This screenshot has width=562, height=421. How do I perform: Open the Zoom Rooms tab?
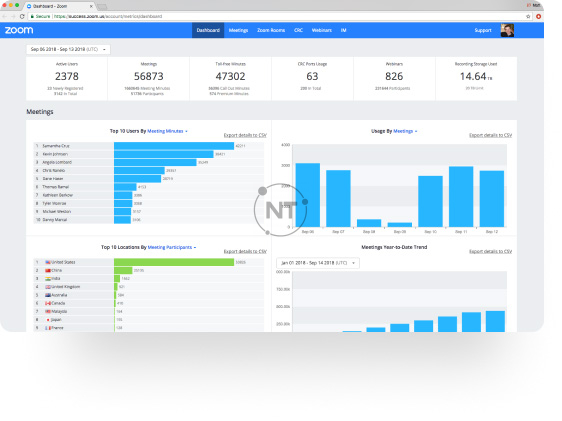pos(271,30)
